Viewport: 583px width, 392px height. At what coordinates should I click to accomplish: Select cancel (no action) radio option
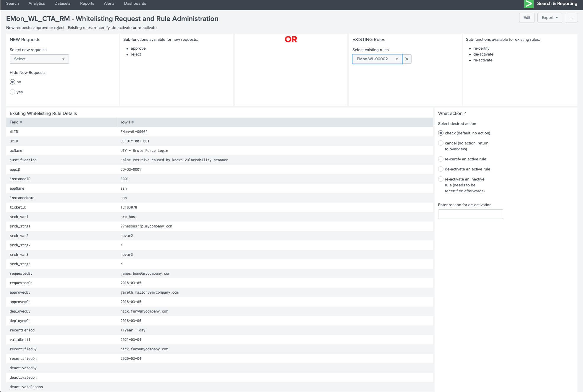pyautogui.click(x=441, y=143)
